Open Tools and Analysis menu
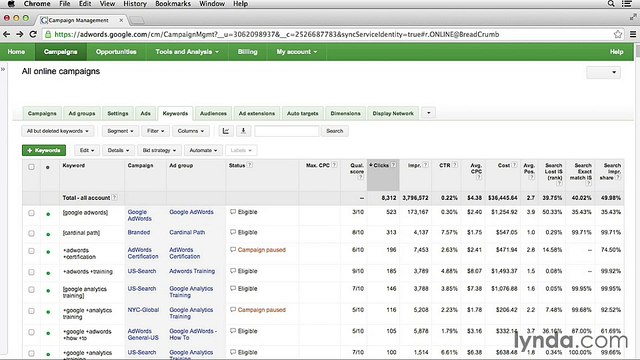This screenshot has height=360, width=640. tap(187, 52)
